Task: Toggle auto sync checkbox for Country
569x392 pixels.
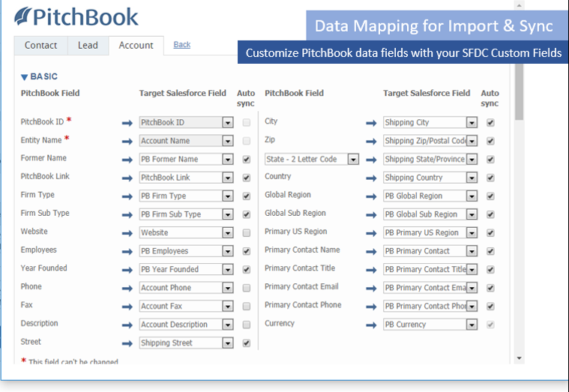Action: click(490, 178)
